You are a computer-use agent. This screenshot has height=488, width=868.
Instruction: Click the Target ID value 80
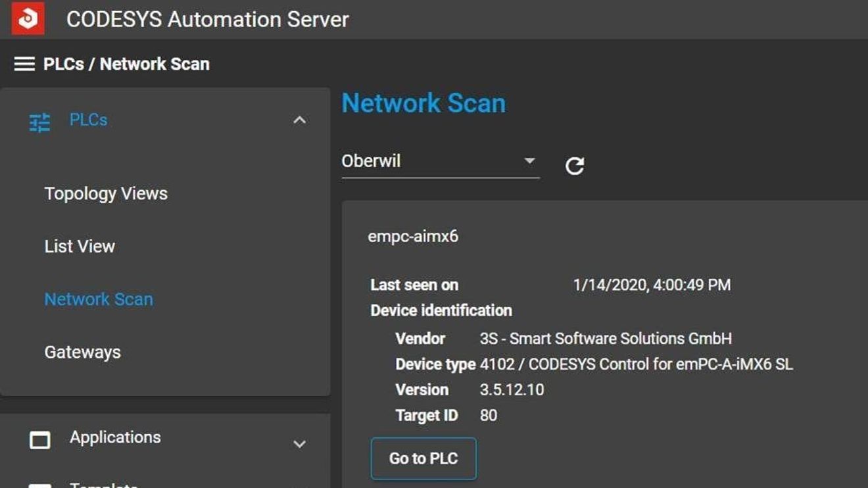[489, 416]
